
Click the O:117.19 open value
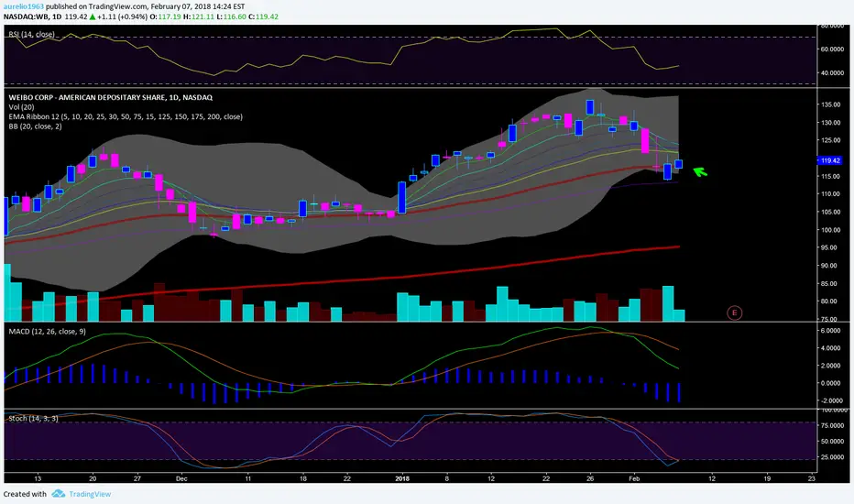[x=166, y=16]
